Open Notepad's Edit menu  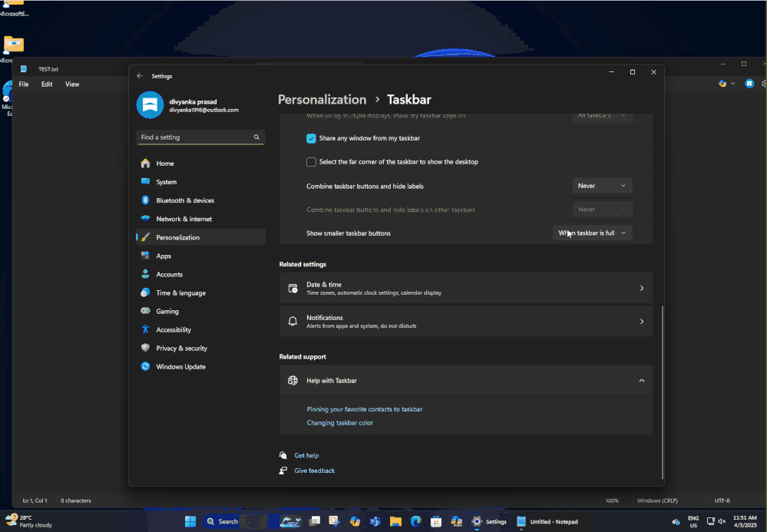pyautogui.click(x=47, y=84)
